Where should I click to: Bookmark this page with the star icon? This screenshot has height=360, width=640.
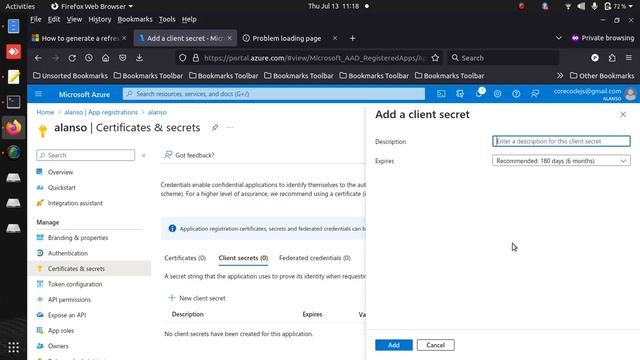435,58
